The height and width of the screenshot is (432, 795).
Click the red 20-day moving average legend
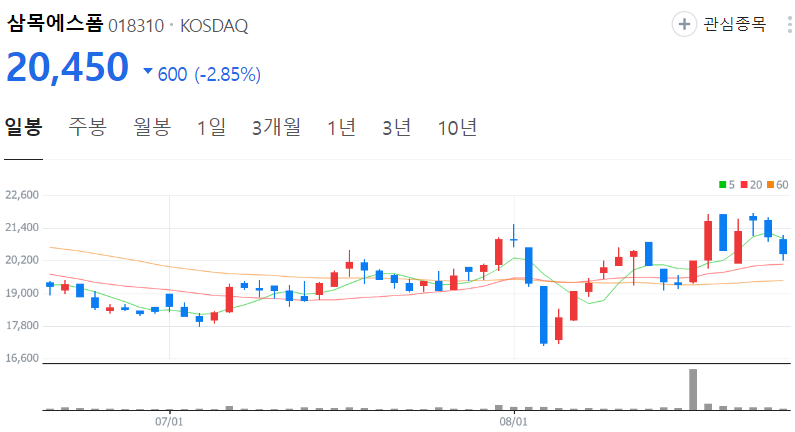coord(751,185)
